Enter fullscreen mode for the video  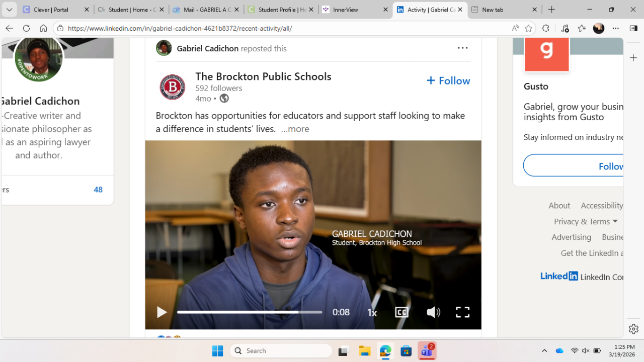462,312
